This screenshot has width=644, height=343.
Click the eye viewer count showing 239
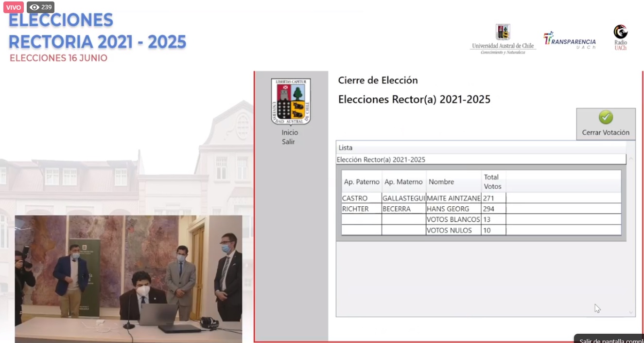point(41,7)
